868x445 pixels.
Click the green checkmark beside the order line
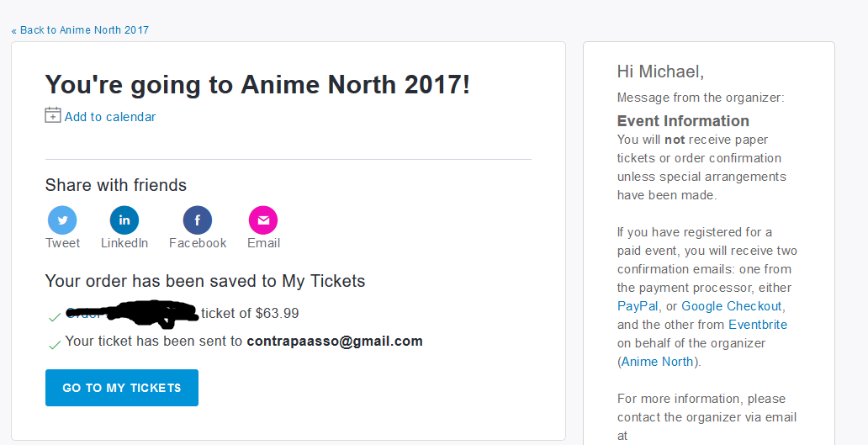point(54,317)
